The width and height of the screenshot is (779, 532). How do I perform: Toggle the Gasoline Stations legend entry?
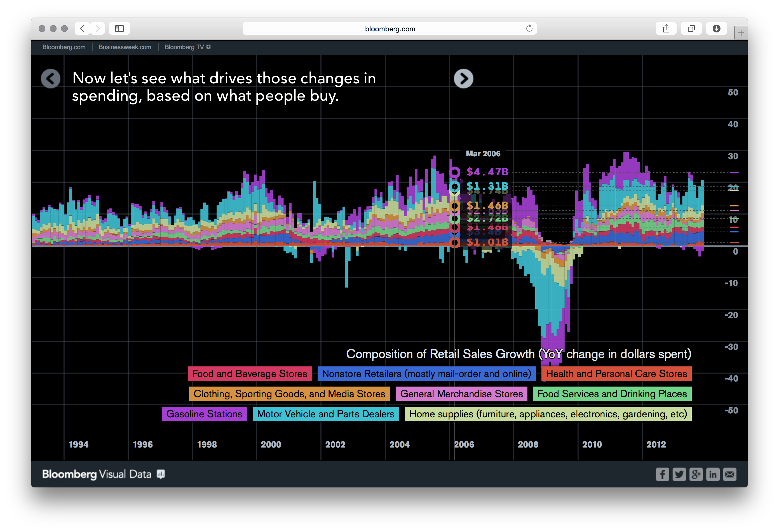click(x=204, y=414)
